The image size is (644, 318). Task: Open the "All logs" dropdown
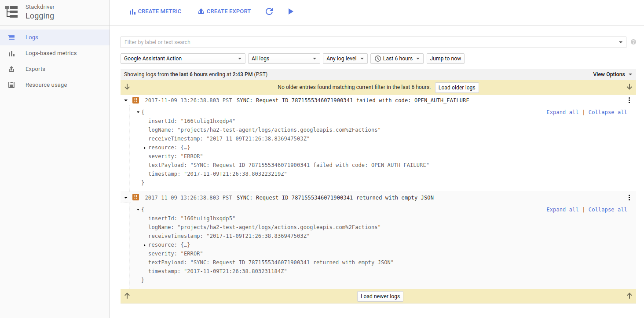284,58
